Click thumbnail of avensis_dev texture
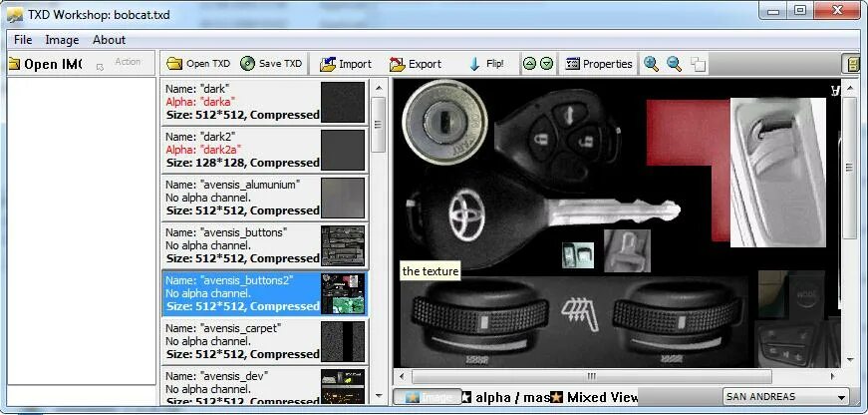Image resolution: width=868 pixels, height=415 pixels. pyautogui.click(x=343, y=386)
